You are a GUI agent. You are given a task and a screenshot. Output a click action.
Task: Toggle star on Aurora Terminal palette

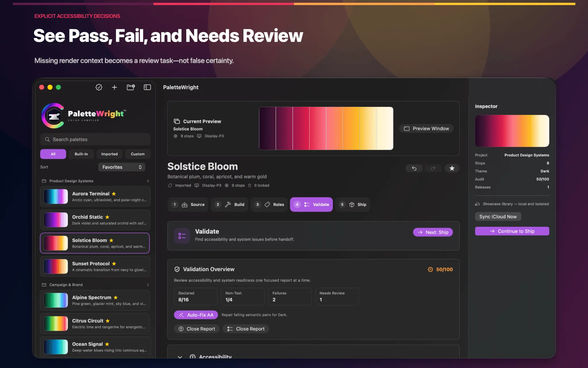pos(114,194)
